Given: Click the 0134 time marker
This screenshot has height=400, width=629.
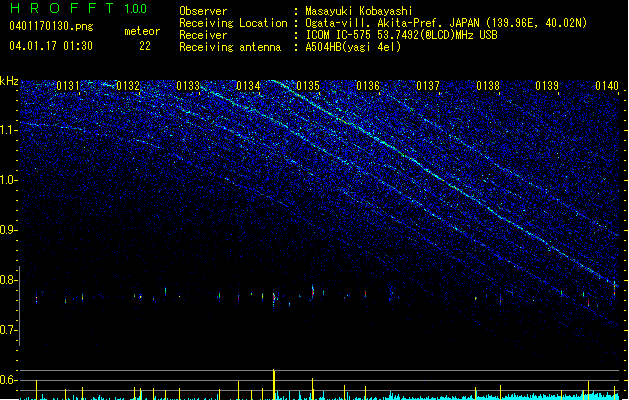Looking at the screenshot, I should pos(248,86).
